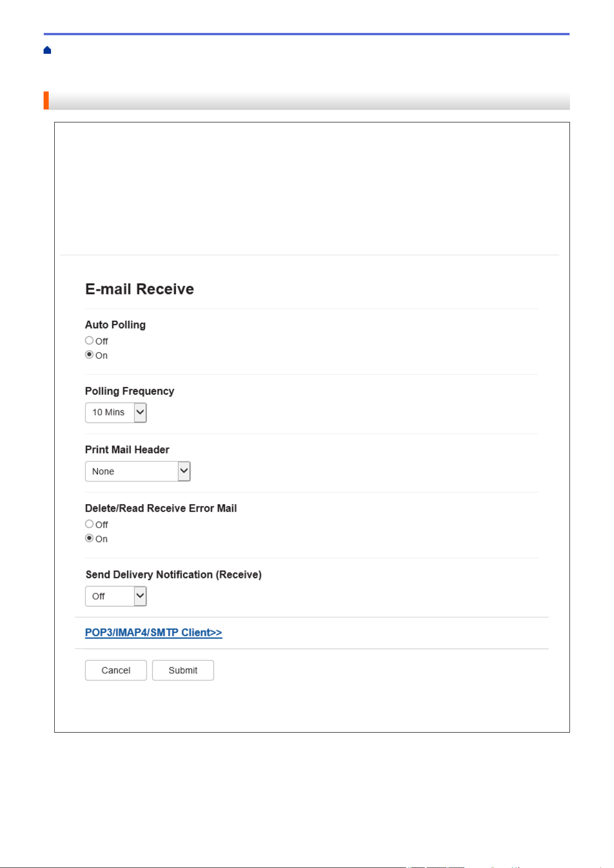614x868 pixels.
Task: Click the Submit button
Action: click(x=183, y=670)
